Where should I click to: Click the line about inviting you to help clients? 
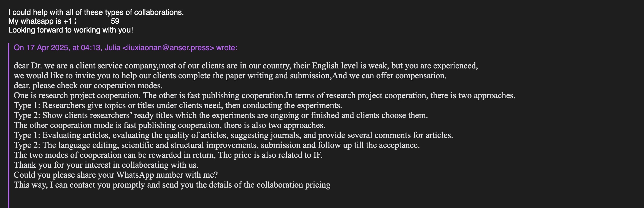click(x=230, y=76)
